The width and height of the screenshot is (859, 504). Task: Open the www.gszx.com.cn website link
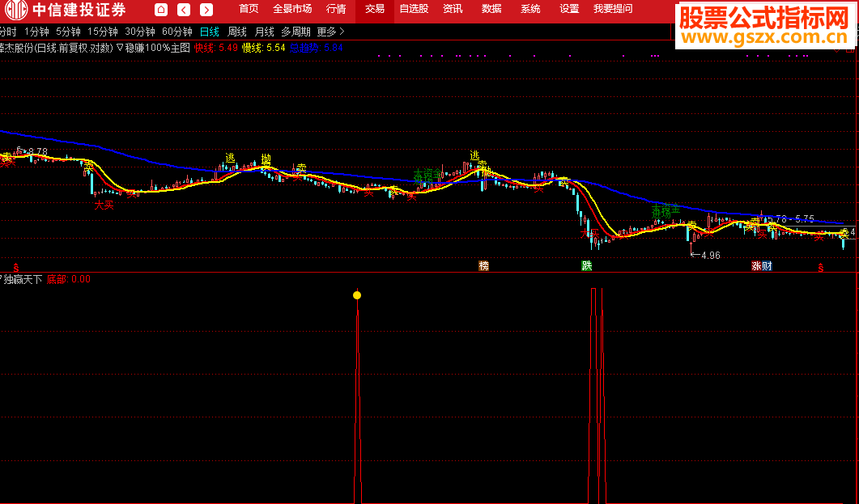click(763, 38)
